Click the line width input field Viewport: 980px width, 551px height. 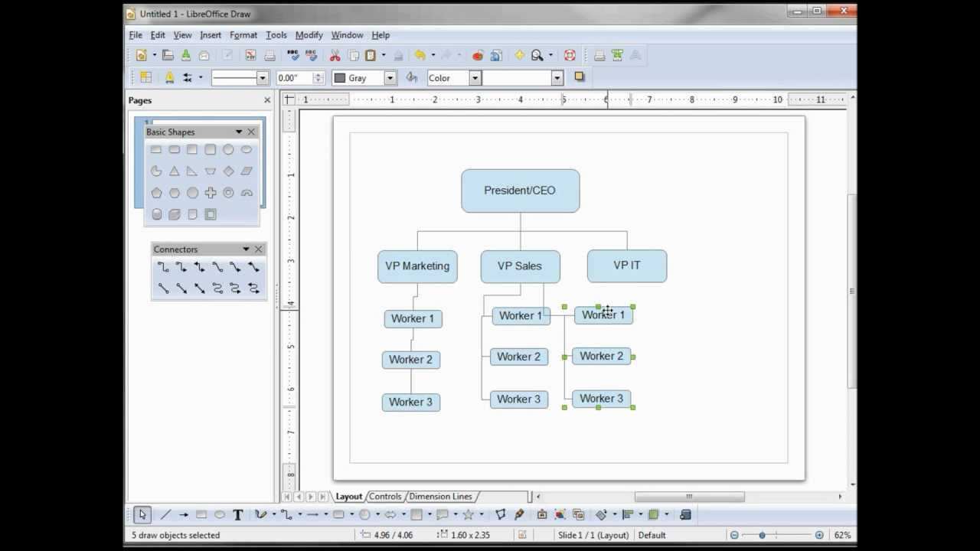tap(294, 78)
